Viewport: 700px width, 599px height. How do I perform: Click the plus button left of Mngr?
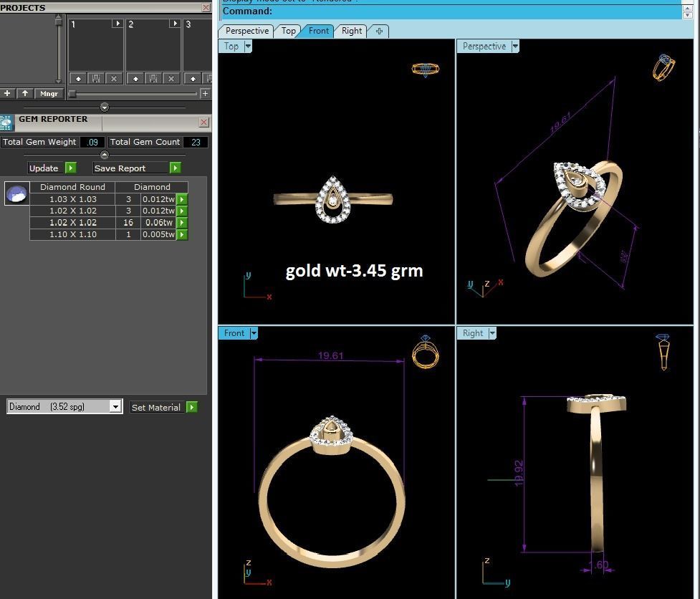[7, 93]
